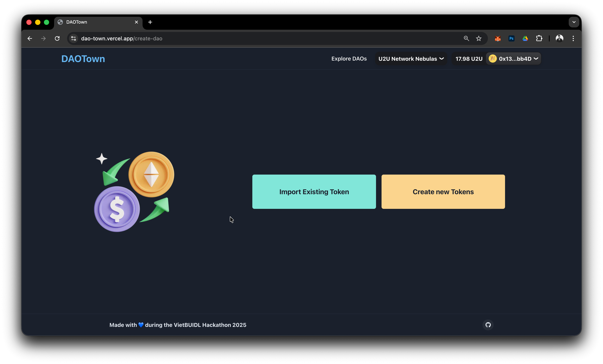603x364 pixels.
Task: Open the Extensions puzzle-piece menu
Action: (539, 38)
